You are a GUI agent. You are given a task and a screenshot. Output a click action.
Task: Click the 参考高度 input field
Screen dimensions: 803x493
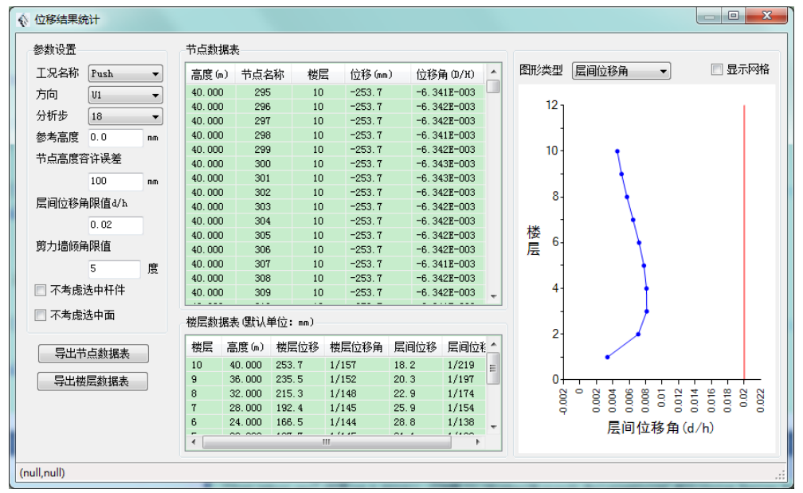(x=115, y=137)
